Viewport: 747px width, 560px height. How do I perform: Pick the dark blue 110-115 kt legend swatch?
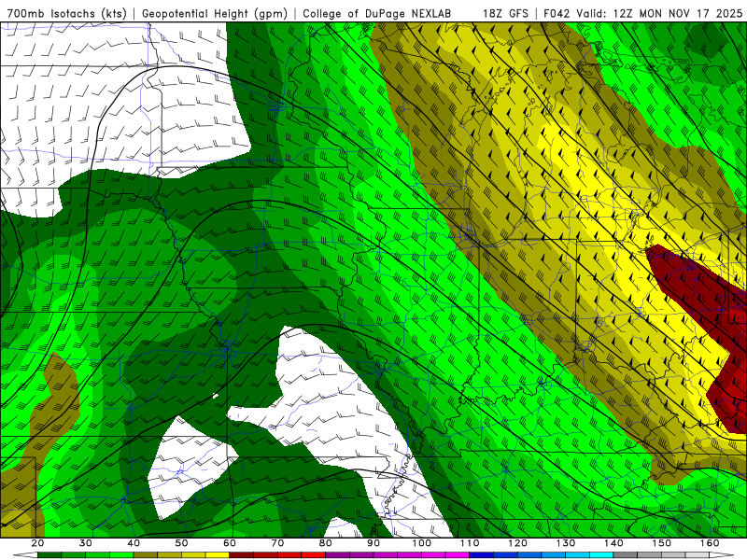click(482, 555)
